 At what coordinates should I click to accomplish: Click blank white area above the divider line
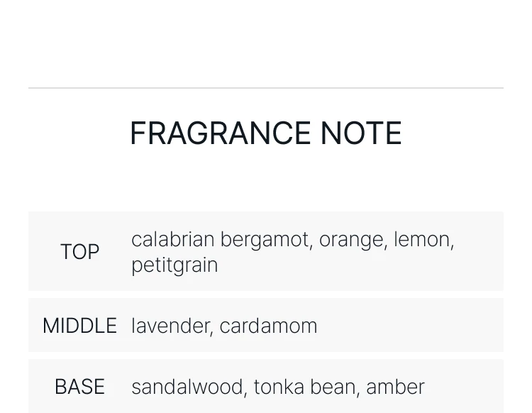(x=266, y=43)
